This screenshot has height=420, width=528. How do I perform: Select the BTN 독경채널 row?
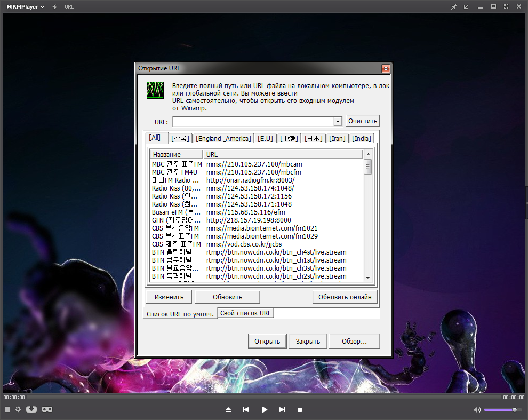click(x=257, y=276)
